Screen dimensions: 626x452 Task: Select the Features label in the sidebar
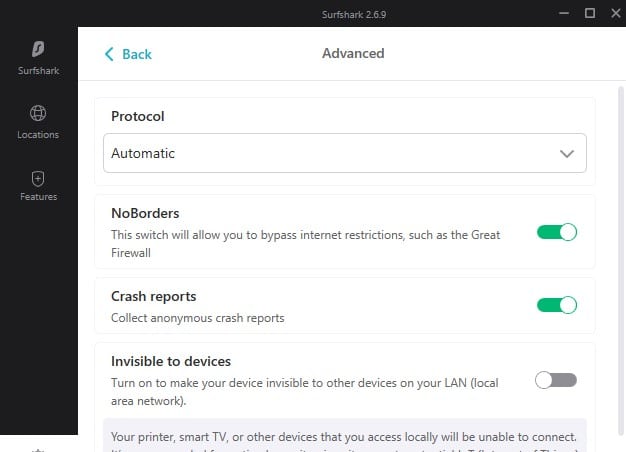[38, 196]
